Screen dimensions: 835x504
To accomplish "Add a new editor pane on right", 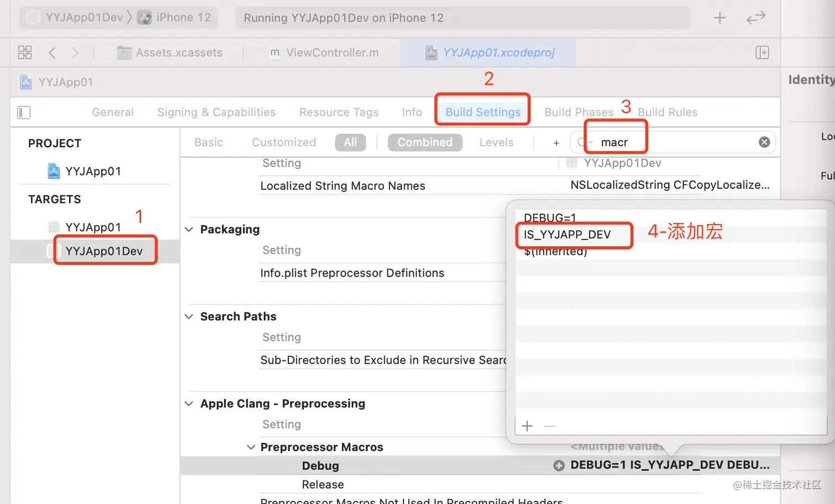I will (762, 52).
